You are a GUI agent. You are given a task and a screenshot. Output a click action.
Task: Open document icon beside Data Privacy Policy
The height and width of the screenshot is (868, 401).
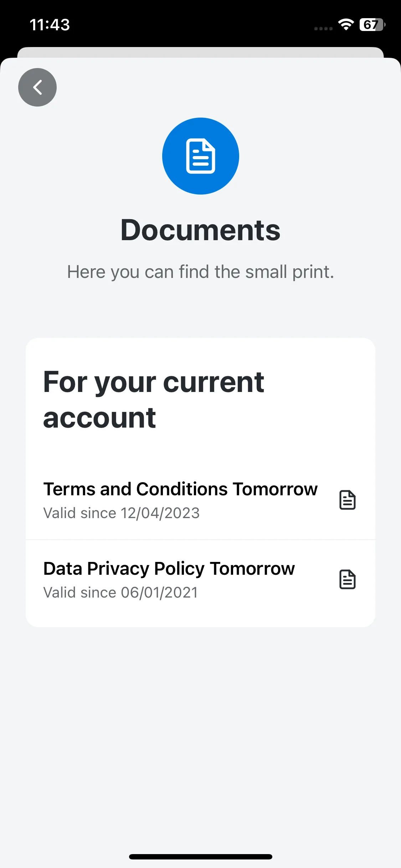pyautogui.click(x=348, y=579)
